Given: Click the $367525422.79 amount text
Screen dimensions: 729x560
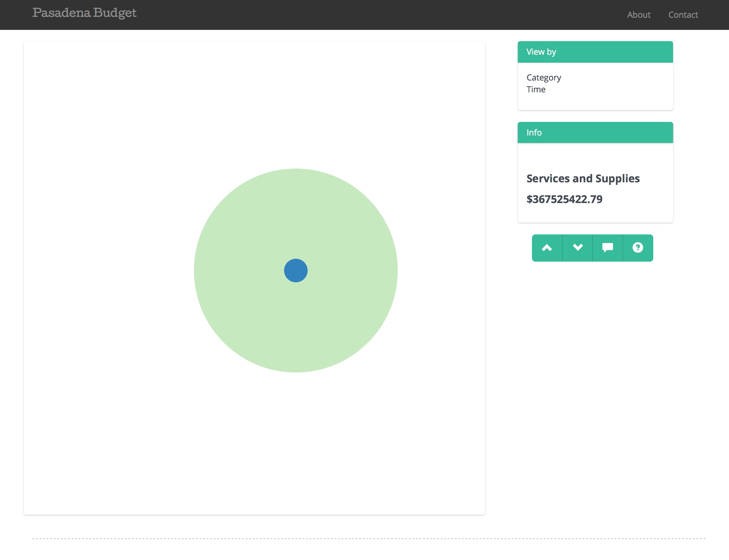Looking at the screenshot, I should click(x=564, y=199).
